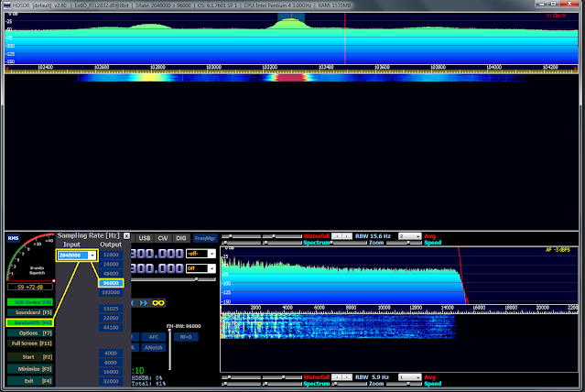Click lower RBW increase arrow
Screen dimensions: 585x392
pyautogui.click(x=347, y=377)
